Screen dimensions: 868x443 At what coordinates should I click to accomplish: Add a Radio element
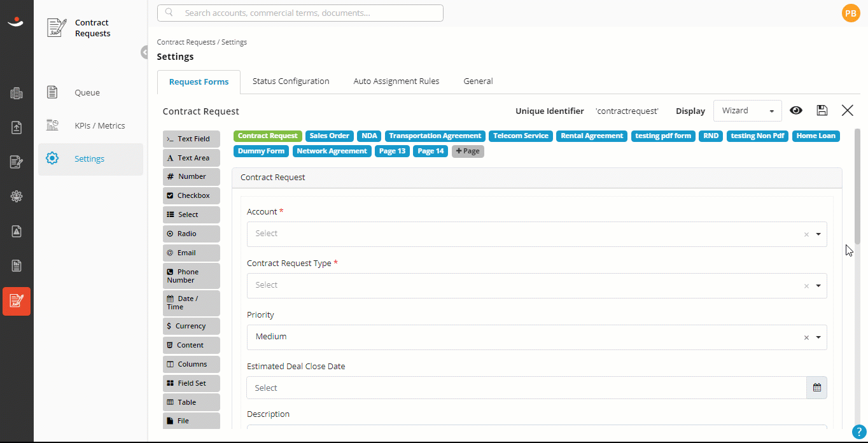click(x=192, y=234)
